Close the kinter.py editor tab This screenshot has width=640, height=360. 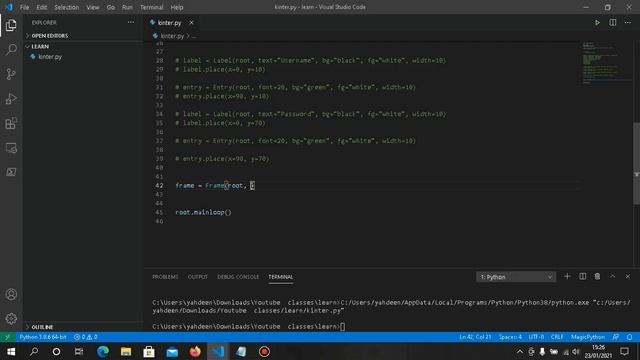coord(191,23)
